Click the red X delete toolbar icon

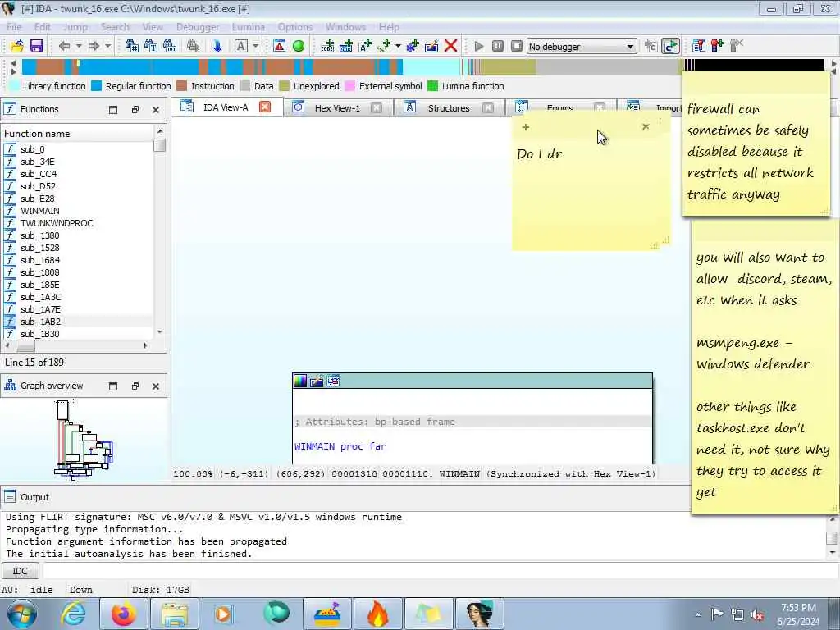(451, 46)
